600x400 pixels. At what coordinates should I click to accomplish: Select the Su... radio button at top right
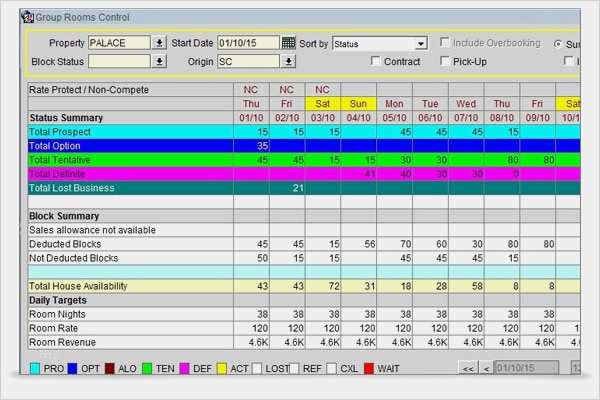558,44
